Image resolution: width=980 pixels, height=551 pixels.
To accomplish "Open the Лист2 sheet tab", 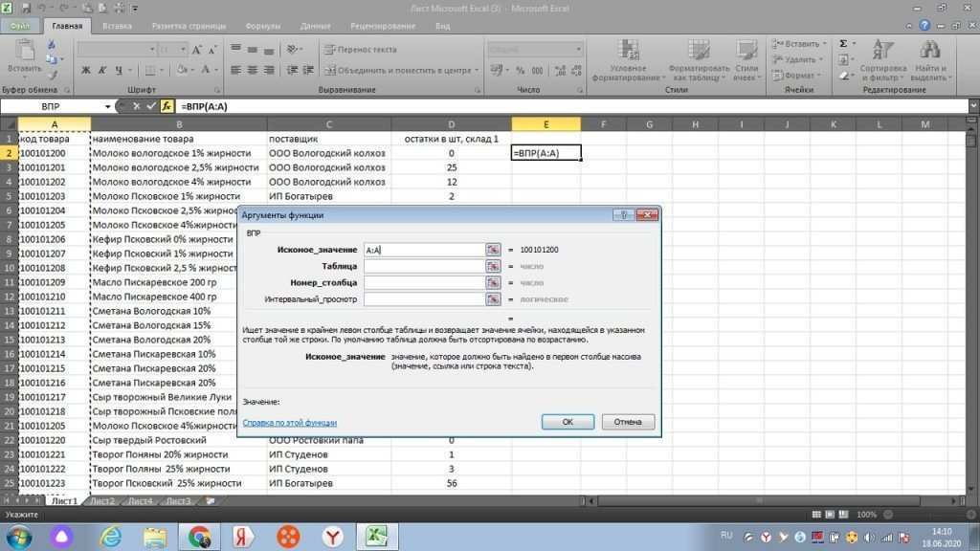I will coord(102,500).
